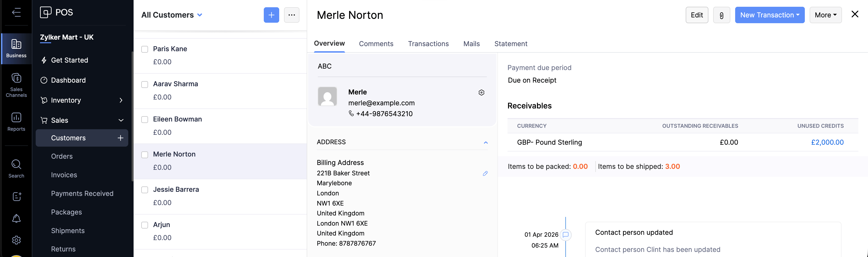Tick the Jessie Barrera checkbox
This screenshot has height=257, width=868.
coord(145,190)
